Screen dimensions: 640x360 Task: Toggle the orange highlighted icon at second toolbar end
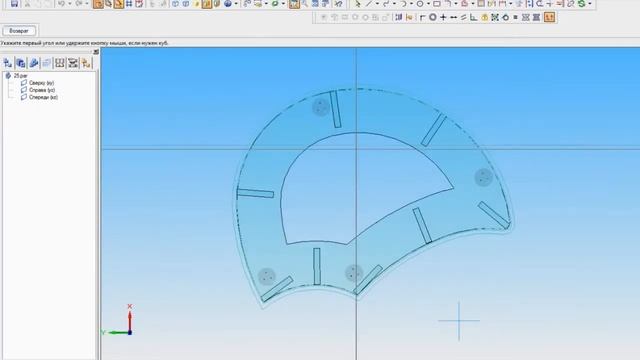point(549,17)
